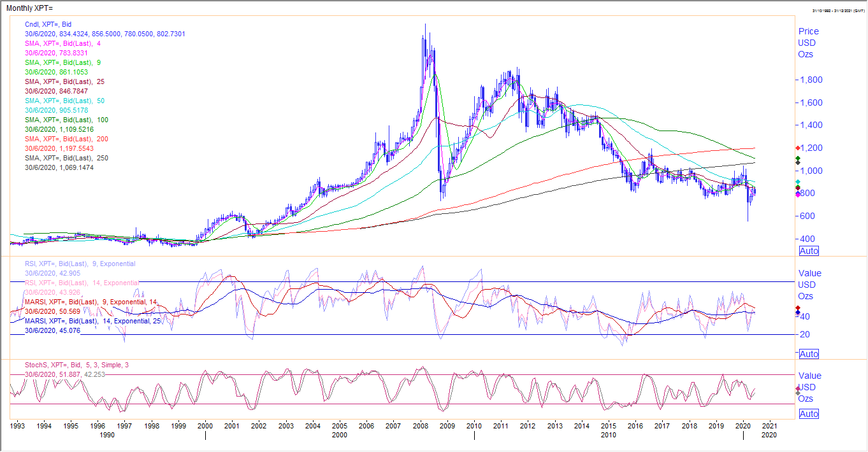Select the 'SMA, XPT=, Bid(Last), 100' legend label
This screenshot has width=868, height=452.
pos(66,120)
